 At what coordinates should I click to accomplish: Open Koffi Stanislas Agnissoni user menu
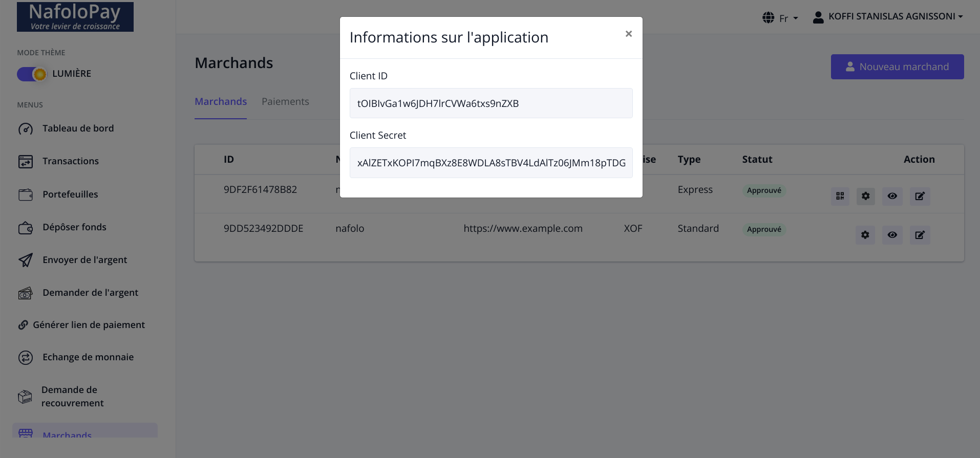(895, 16)
